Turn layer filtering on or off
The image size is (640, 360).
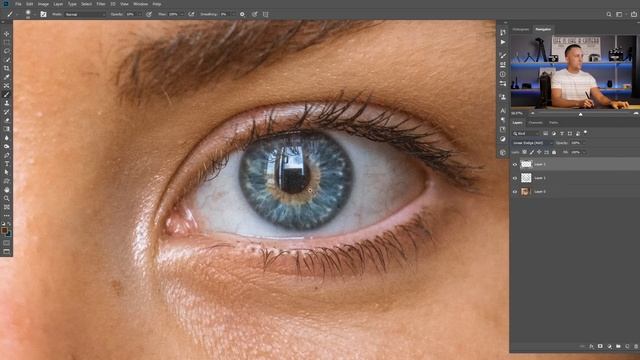[x=586, y=132]
